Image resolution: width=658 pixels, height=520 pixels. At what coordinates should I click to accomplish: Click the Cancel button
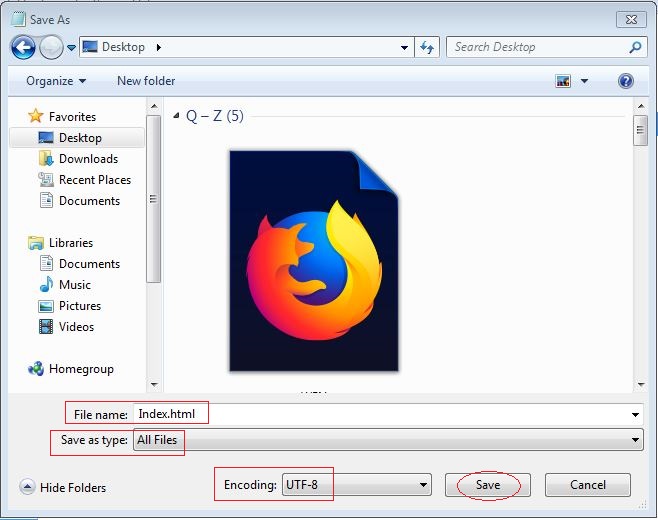[588, 485]
